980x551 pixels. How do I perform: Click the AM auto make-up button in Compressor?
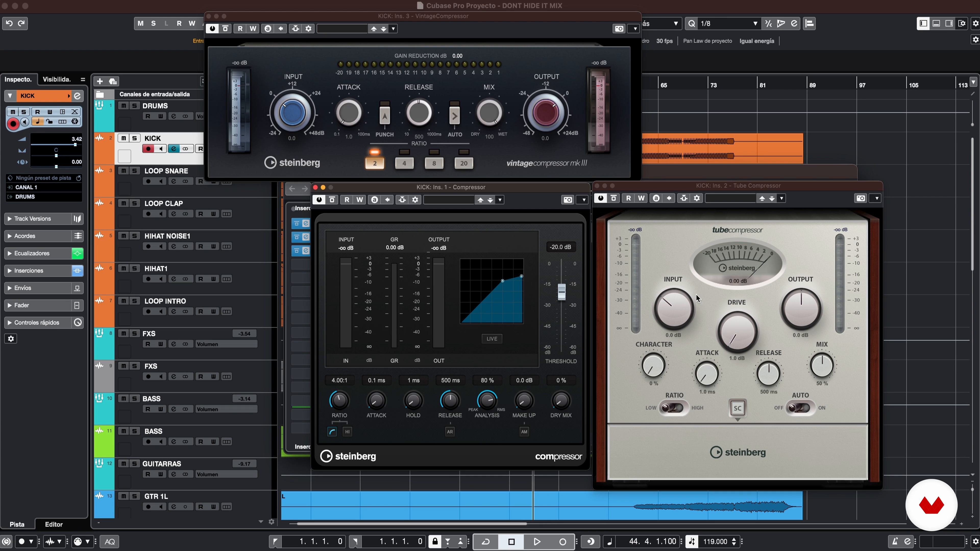524,432
